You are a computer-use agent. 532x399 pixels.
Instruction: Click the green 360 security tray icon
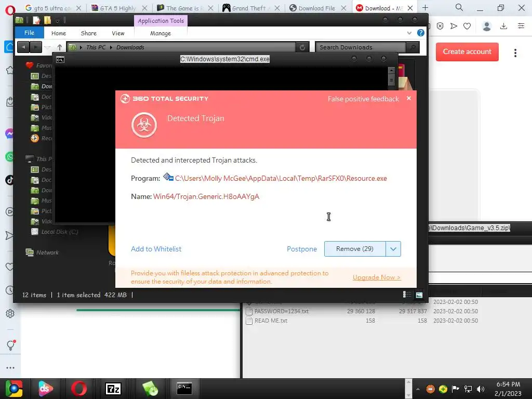pyautogui.click(x=443, y=389)
